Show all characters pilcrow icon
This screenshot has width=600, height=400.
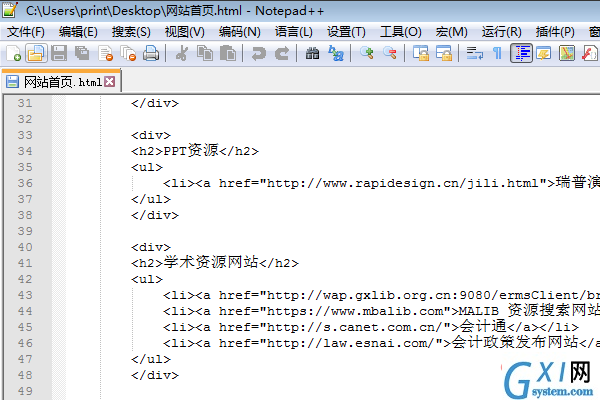click(x=497, y=53)
